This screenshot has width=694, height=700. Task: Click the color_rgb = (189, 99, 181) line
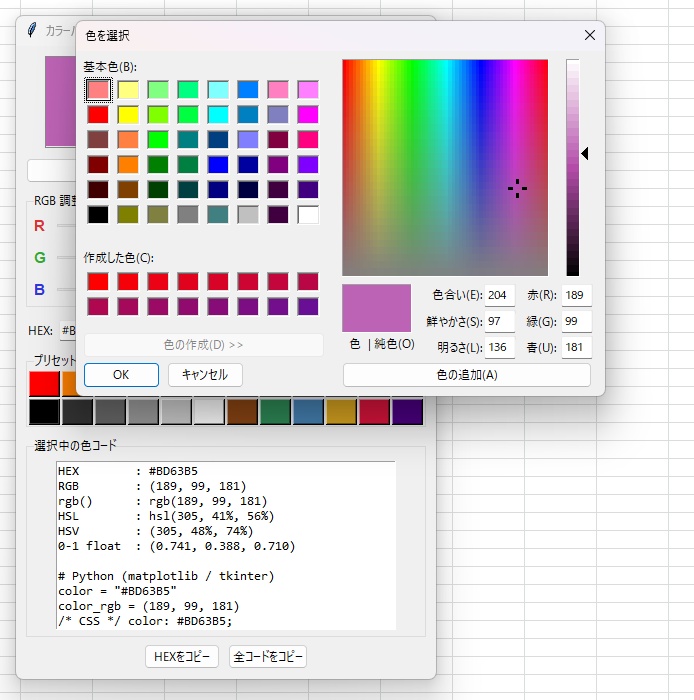[x=149, y=606]
